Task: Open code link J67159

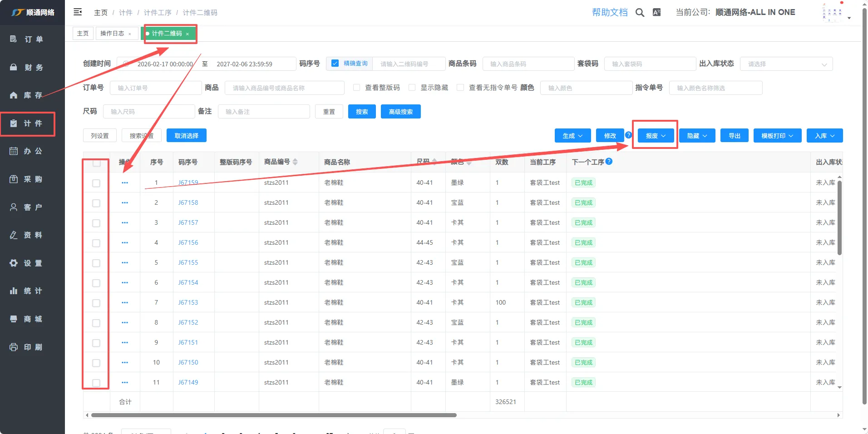Action: click(188, 183)
